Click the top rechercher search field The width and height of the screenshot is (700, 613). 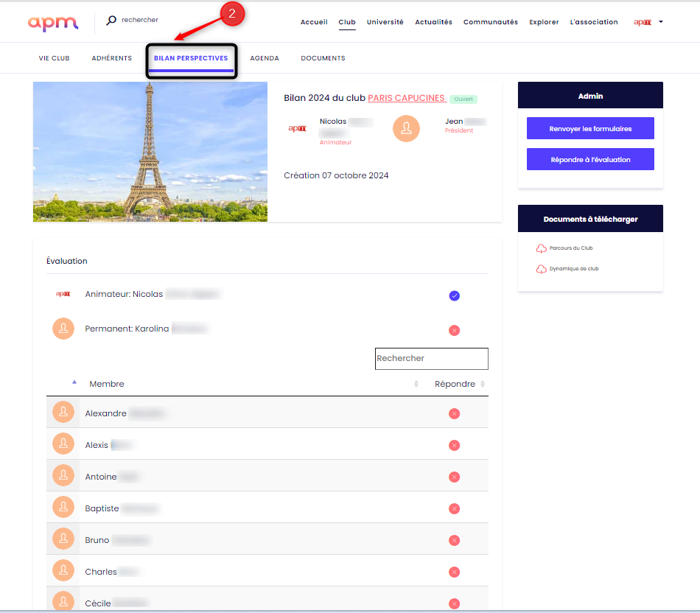coord(140,20)
